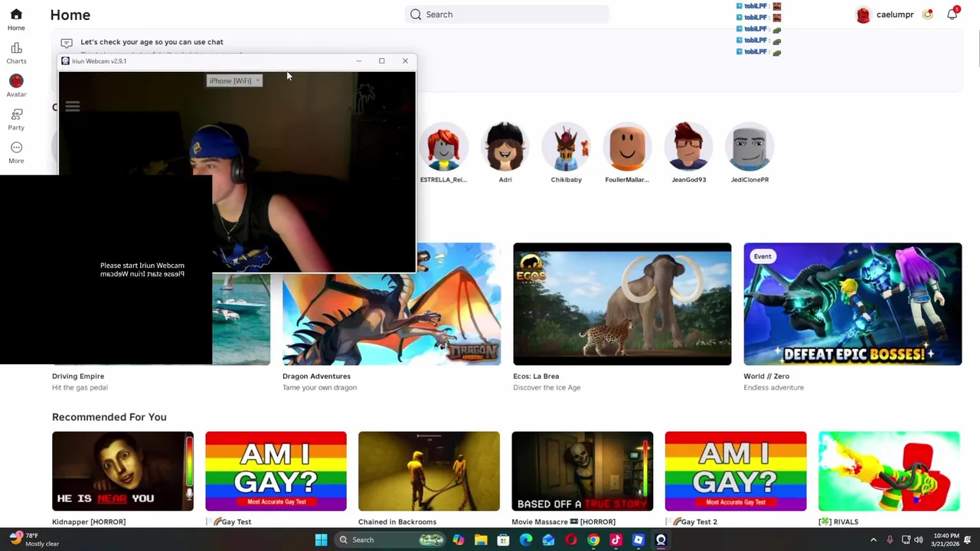The height and width of the screenshot is (551, 980).
Task: Focus the Roblox search field
Action: pyautogui.click(x=507, y=14)
